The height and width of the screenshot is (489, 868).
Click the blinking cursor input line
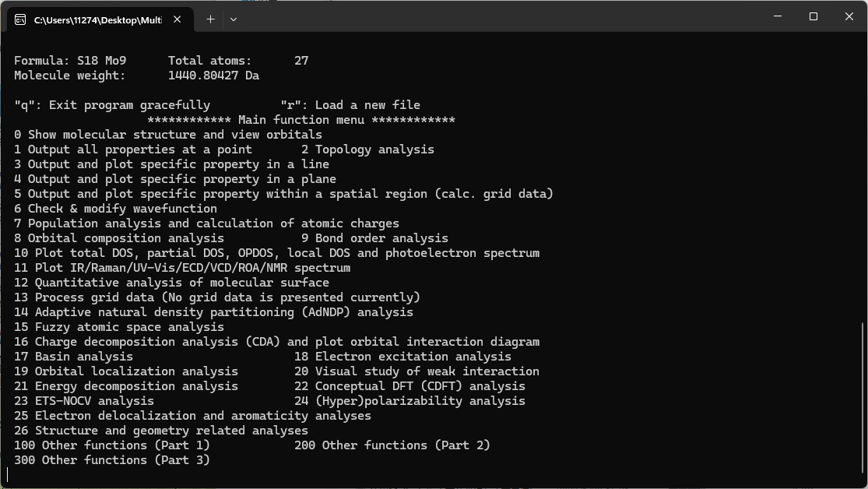pos(9,474)
